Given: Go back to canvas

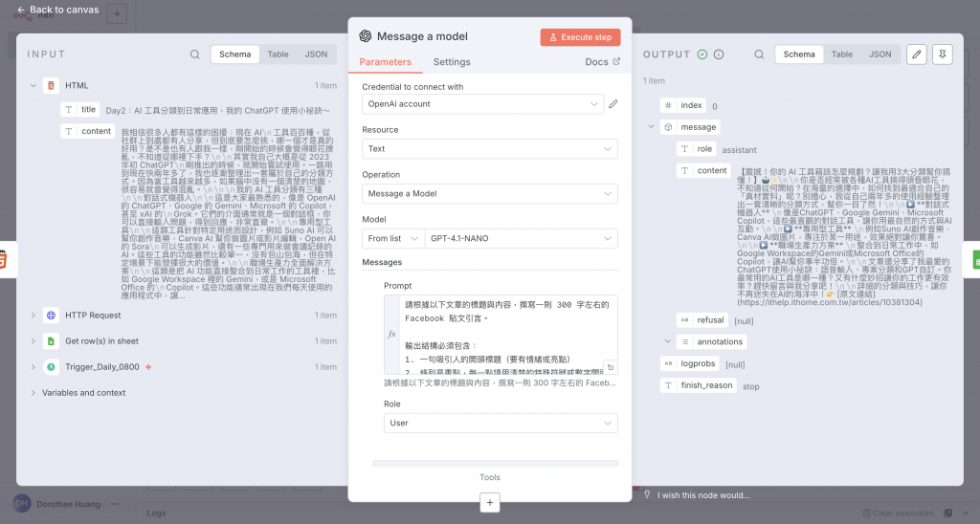Looking at the screenshot, I should [x=57, y=10].
